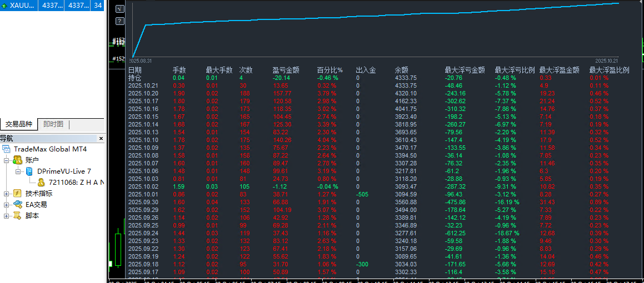The width and height of the screenshot is (644, 283).
Task: Click the 脚本 script scroll icon
Action: (x=17, y=215)
